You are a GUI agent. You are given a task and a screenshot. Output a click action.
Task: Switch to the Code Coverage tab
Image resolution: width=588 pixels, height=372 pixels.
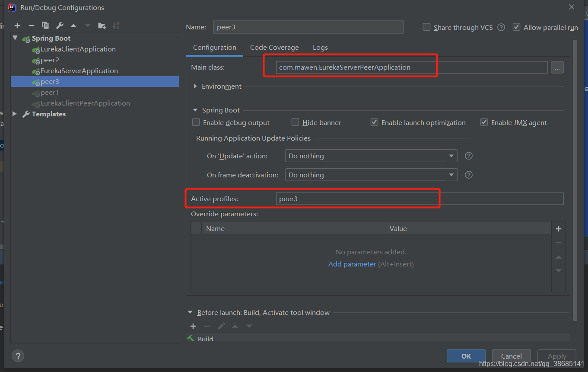tap(274, 48)
